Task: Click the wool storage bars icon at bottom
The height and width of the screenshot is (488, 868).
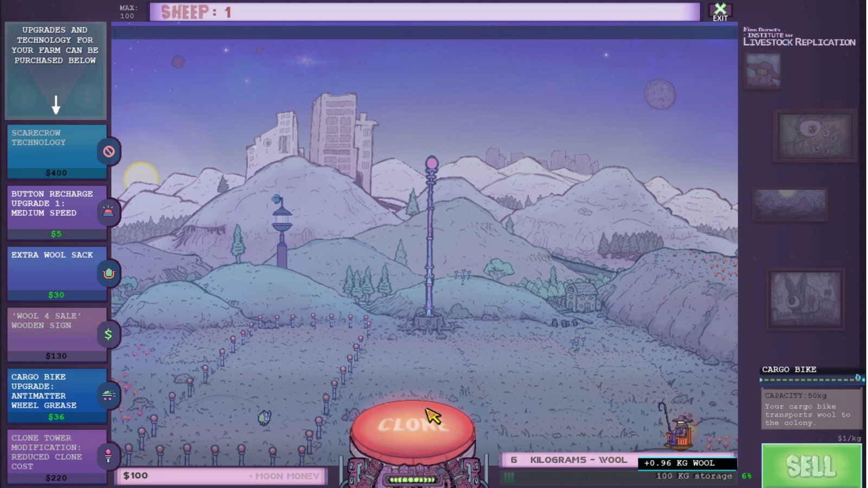Action: click(x=509, y=476)
